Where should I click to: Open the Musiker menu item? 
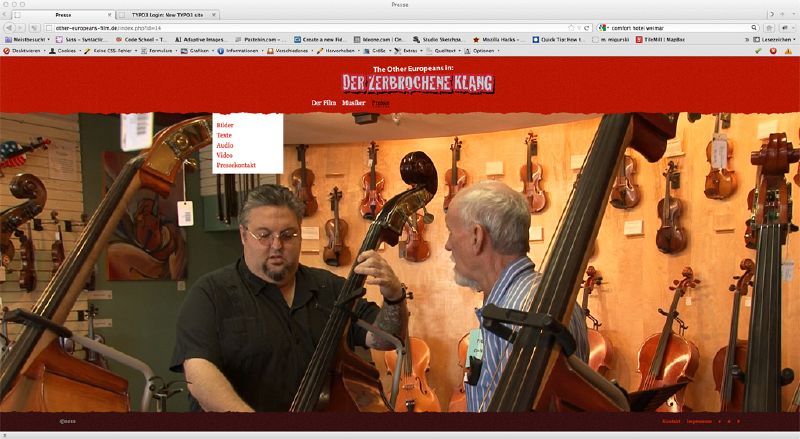(354, 103)
